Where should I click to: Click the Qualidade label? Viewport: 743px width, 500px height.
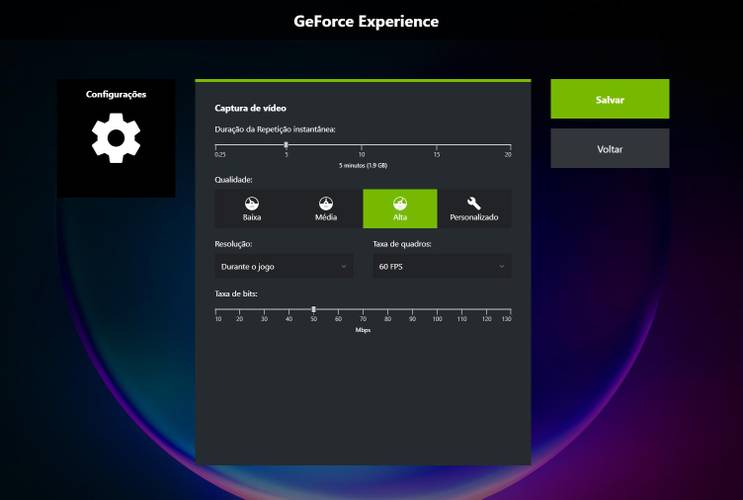[x=234, y=180]
